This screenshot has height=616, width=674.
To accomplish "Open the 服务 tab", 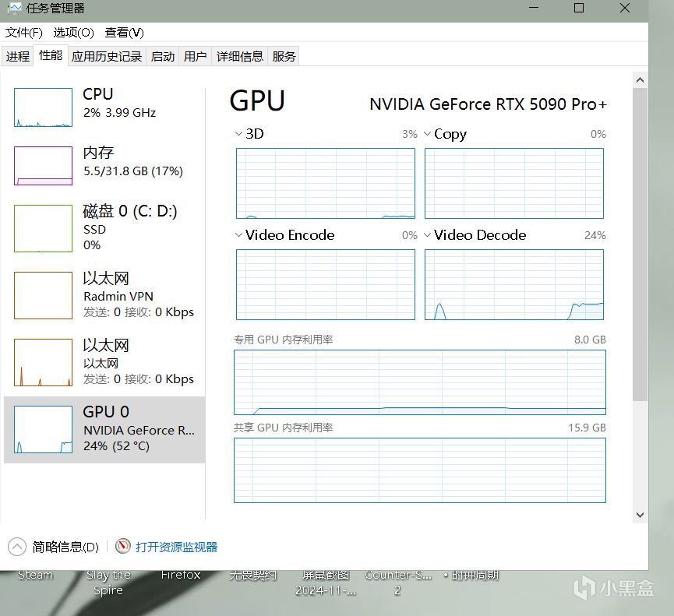I will [284, 56].
